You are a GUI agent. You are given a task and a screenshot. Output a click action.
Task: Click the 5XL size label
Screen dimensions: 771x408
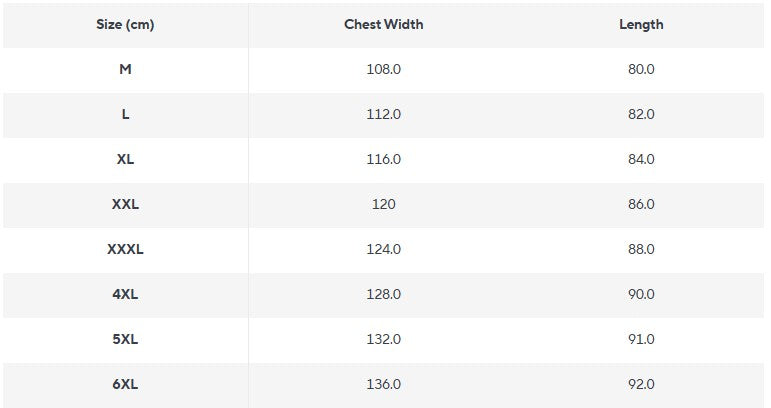point(125,340)
